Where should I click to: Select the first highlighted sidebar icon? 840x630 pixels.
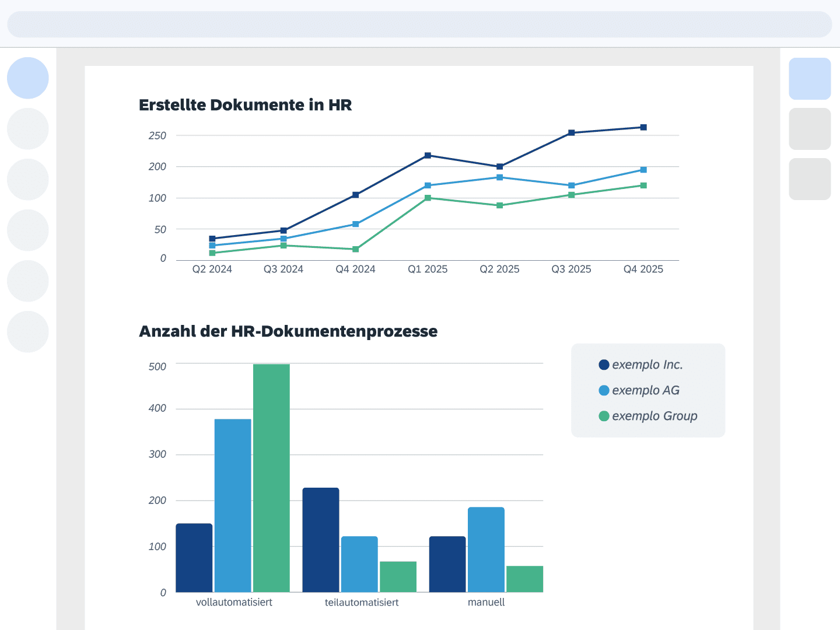pos(27,78)
